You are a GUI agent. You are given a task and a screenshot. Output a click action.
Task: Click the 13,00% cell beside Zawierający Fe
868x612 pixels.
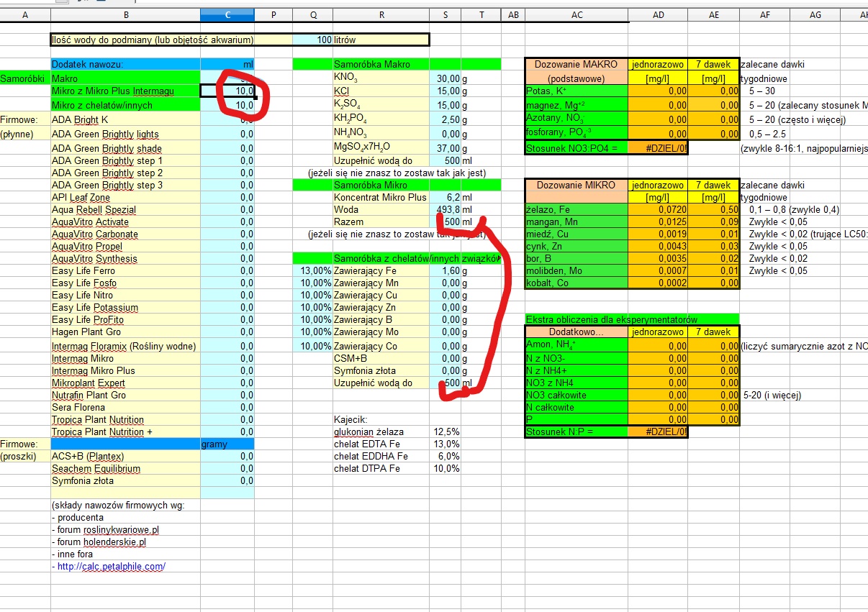(x=312, y=271)
